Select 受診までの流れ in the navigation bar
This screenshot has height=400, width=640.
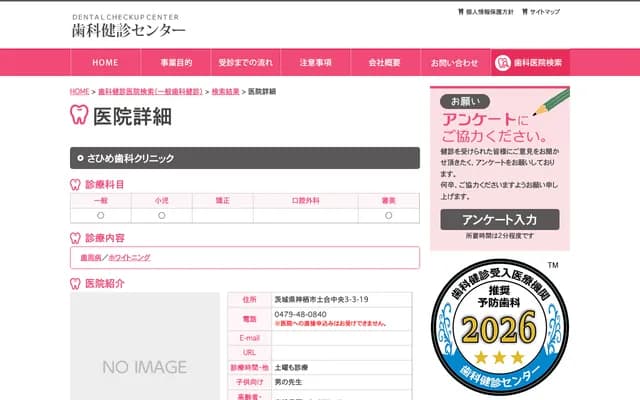[245, 63]
